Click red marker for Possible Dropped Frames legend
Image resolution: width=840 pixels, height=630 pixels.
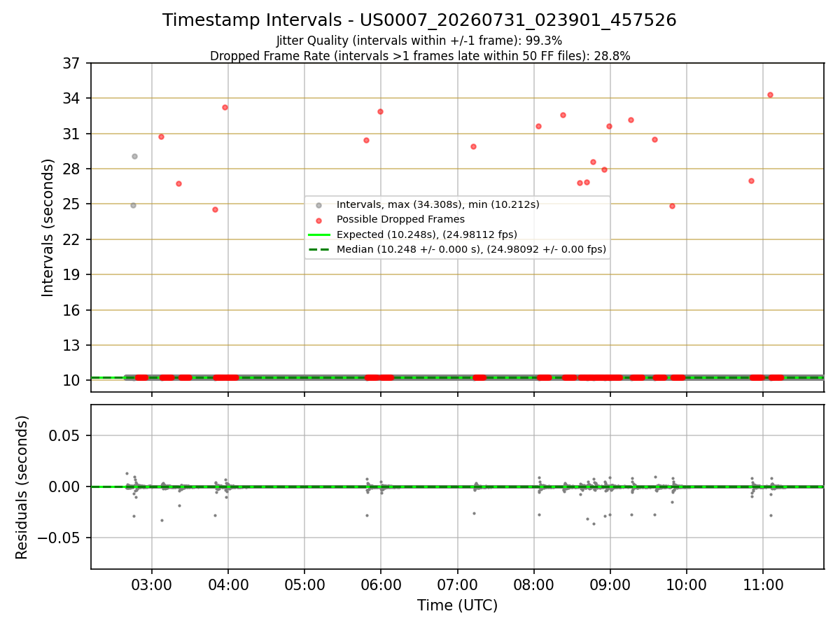pyautogui.click(x=319, y=220)
